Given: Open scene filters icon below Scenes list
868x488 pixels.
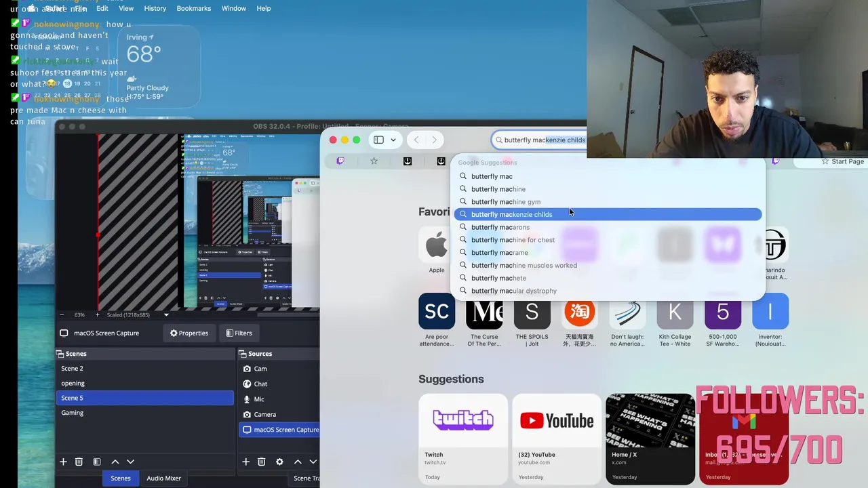Looking at the screenshot, I should click(x=97, y=462).
